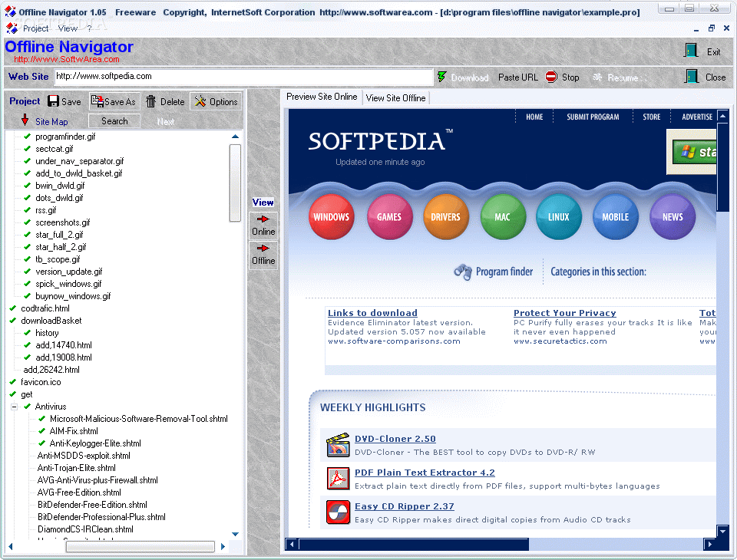Collapse the Antivirus tree node
Screen dimensions: 737x560
pos(14,407)
